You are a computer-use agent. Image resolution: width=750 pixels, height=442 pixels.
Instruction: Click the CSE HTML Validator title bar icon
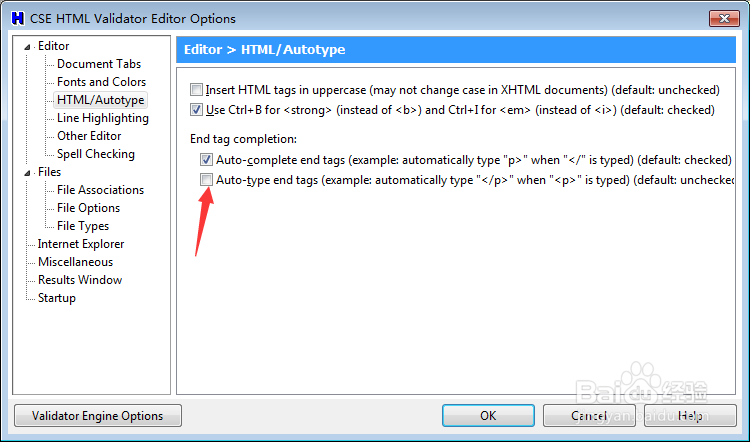point(17,18)
